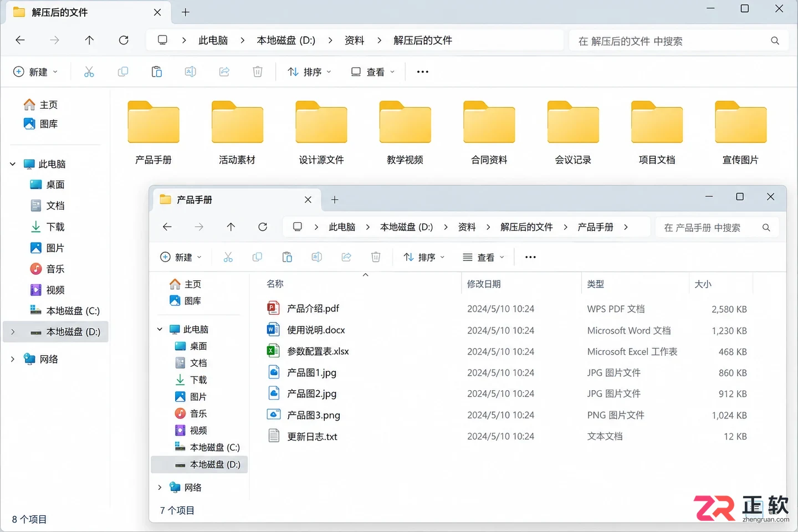Close the 产品手册 tab

pos(308,199)
